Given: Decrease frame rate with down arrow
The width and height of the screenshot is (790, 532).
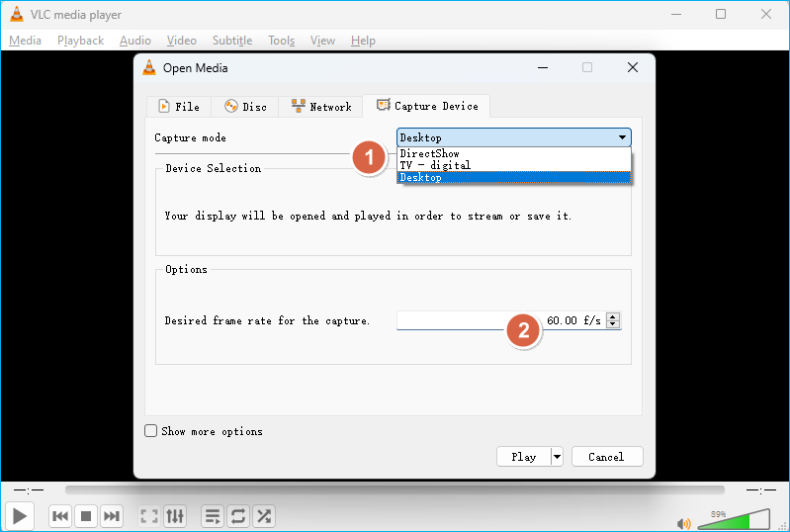Looking at the screenshot, I should pos(613,324).
